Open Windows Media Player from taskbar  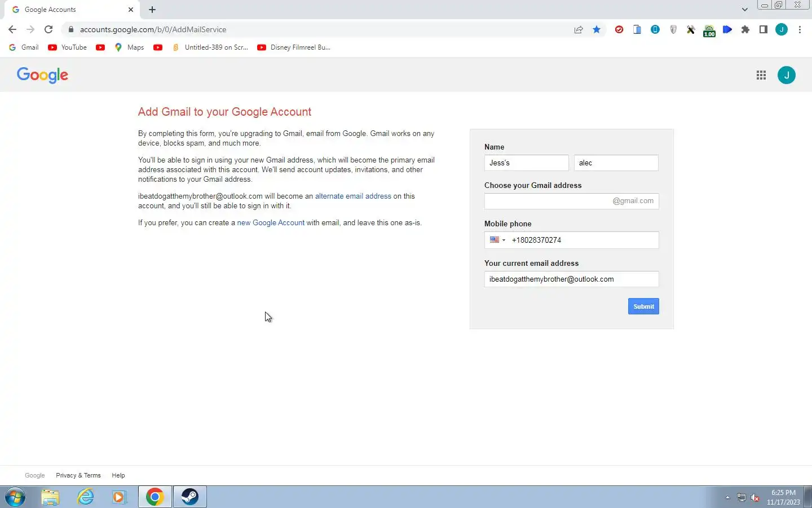(120, 497)
